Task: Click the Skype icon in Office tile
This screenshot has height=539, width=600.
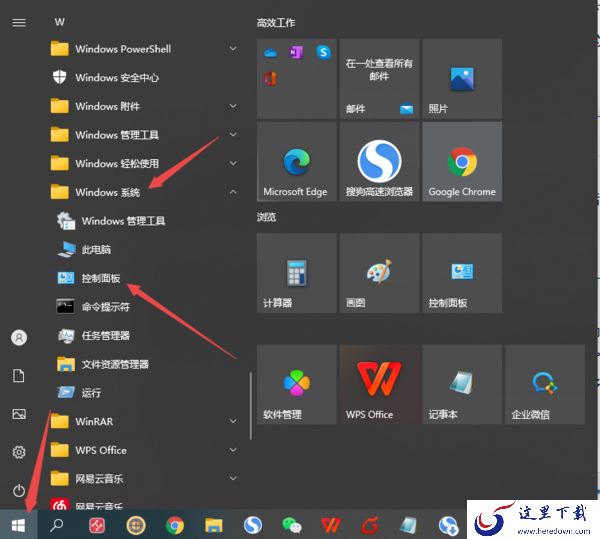Action: [x=323, y=52]
